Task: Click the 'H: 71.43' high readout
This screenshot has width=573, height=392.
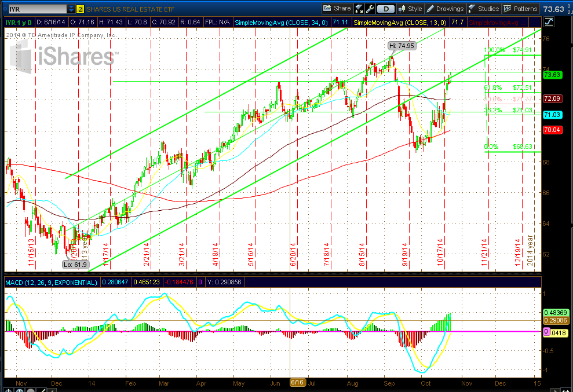Action: pyautogui.click(x=110, y=22)
